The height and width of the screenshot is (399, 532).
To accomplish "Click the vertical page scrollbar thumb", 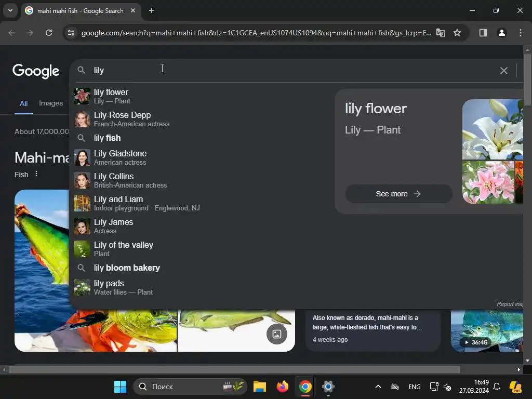I will 527,79.
